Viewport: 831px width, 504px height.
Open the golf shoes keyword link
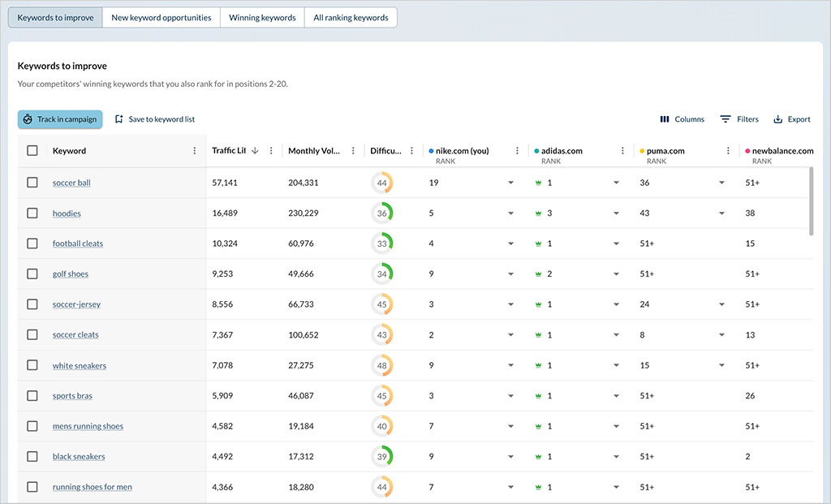pyautogui.click(x=71, y=274)
